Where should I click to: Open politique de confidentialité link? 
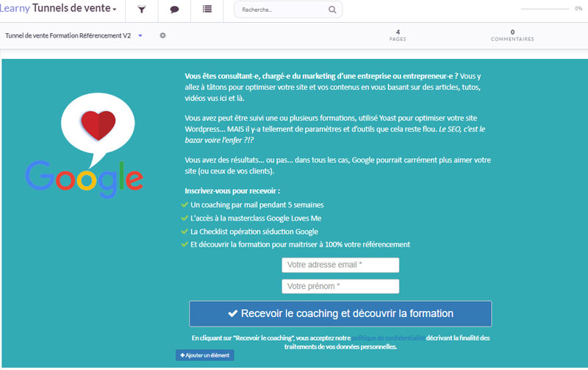click(387, 338)
